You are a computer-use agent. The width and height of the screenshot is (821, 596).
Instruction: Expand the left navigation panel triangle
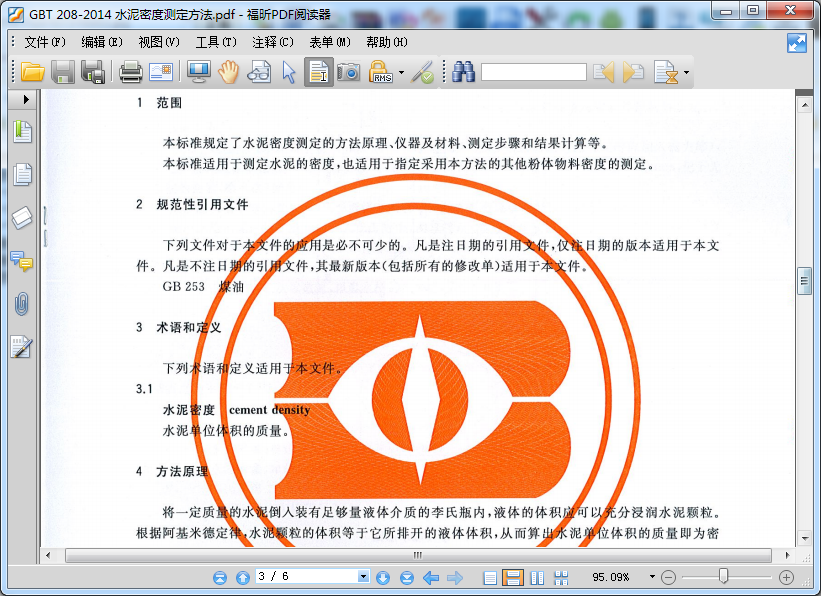coord(26,100)
